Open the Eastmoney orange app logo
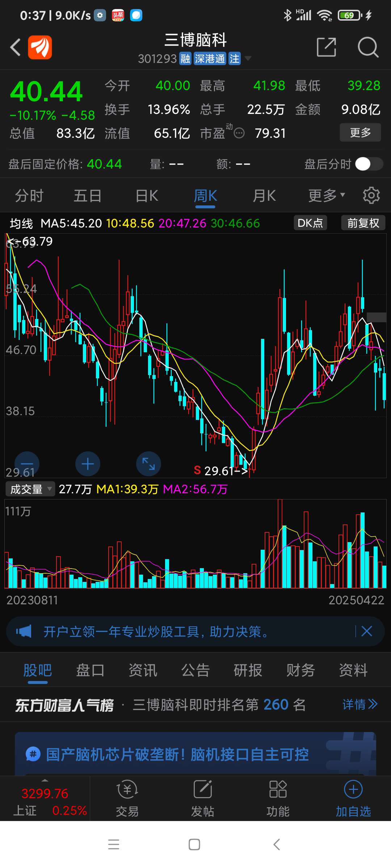391x868 pixels. coord(40,47)
